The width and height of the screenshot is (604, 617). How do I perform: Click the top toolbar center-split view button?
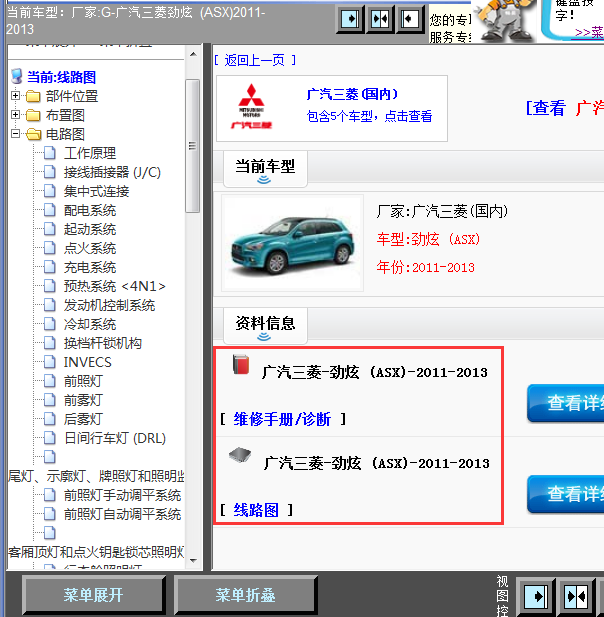coord(380,19)
